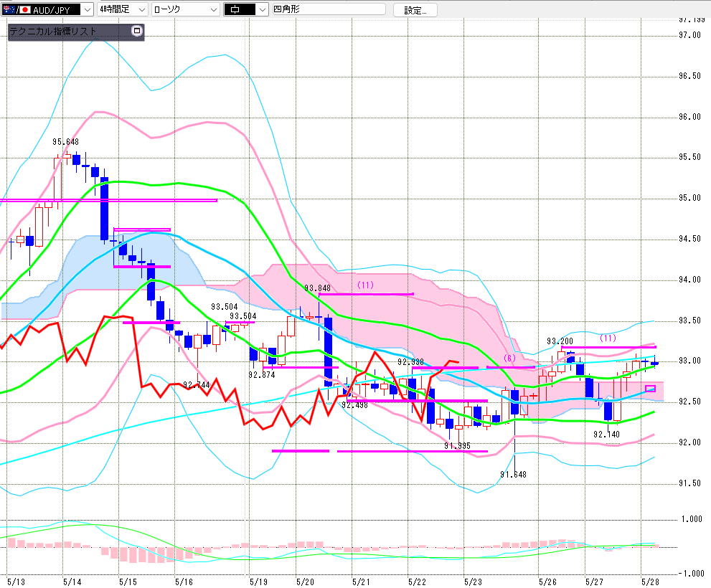Click the 92.874 price label
Screen dimensions: 711x588
(262, 375)
